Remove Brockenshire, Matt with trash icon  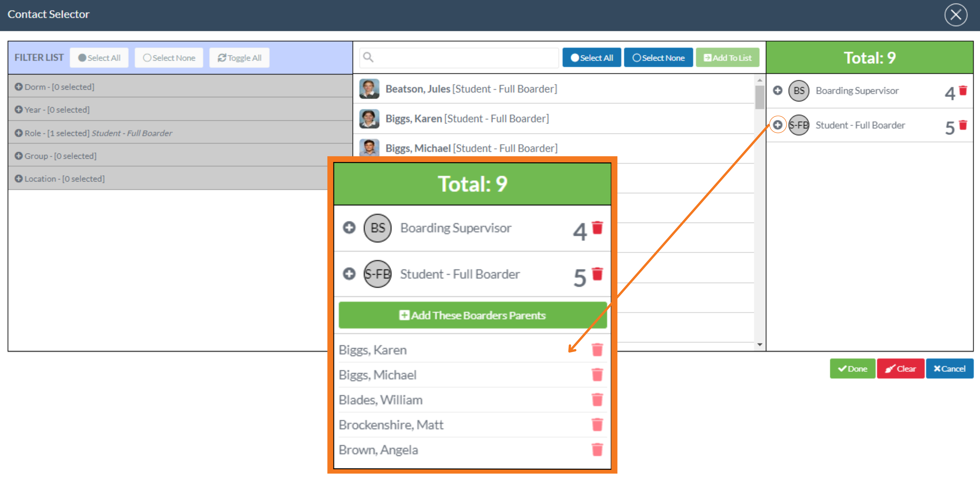tap(597, 424)
